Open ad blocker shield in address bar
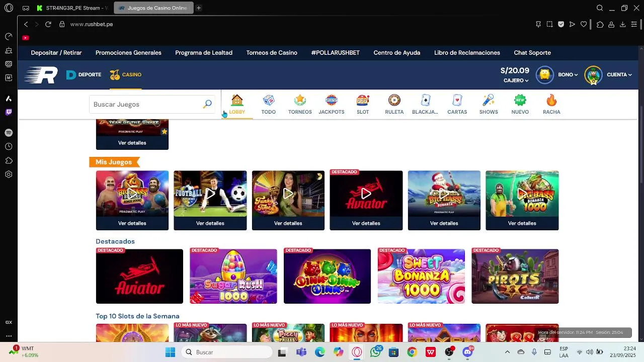The width and height of the screenshot is (644, 362). point(561,24)
